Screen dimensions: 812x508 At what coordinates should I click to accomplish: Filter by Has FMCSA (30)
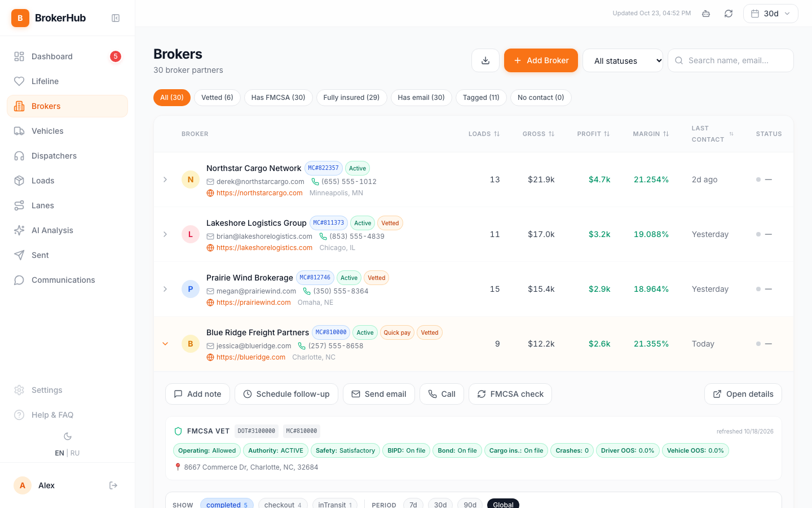278,98
